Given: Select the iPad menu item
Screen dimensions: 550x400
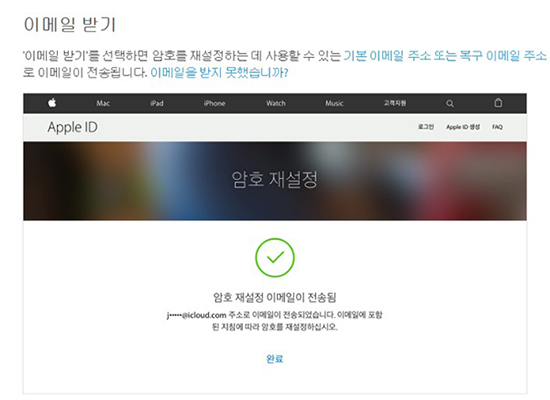Looking at the screenshot, I should tap(156, 103).
